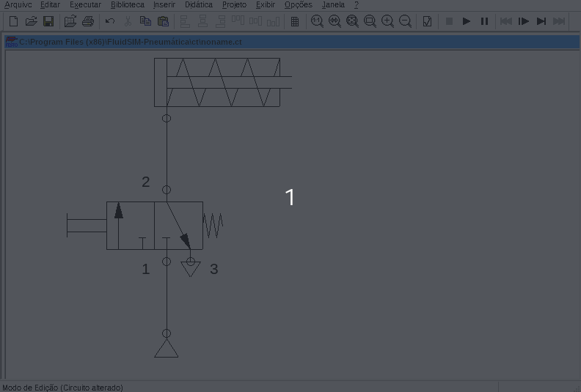Check the drawing with checkmark icon
581x392 pixels.
click(x=427, y=21)
